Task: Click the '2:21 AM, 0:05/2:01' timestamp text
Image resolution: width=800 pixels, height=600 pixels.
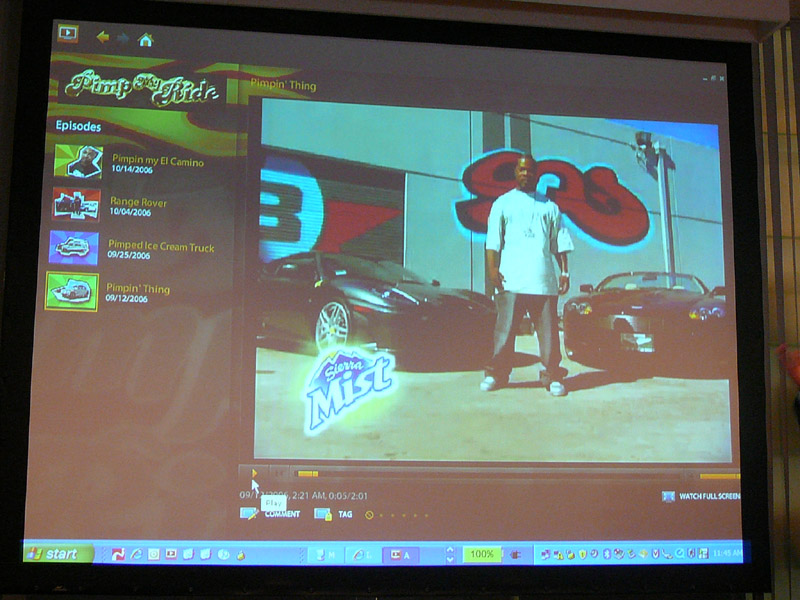Action: (x=329, y=495)
